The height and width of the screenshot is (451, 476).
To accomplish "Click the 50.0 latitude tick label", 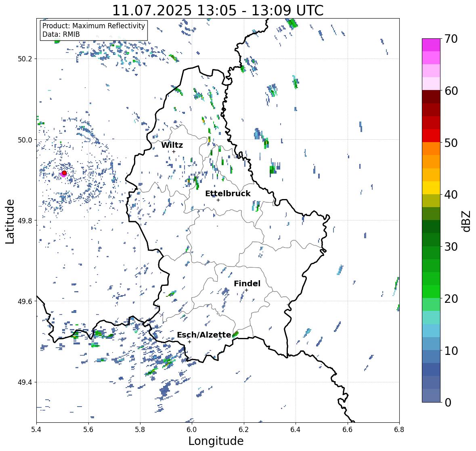I will tap(25, 140).
